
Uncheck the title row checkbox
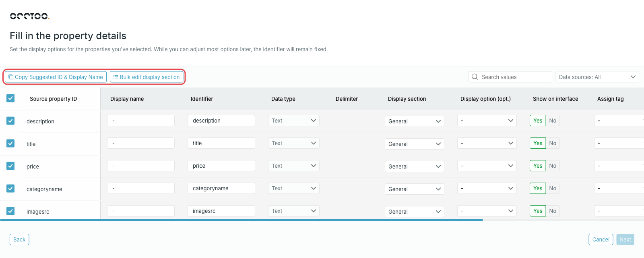(10, 143)
